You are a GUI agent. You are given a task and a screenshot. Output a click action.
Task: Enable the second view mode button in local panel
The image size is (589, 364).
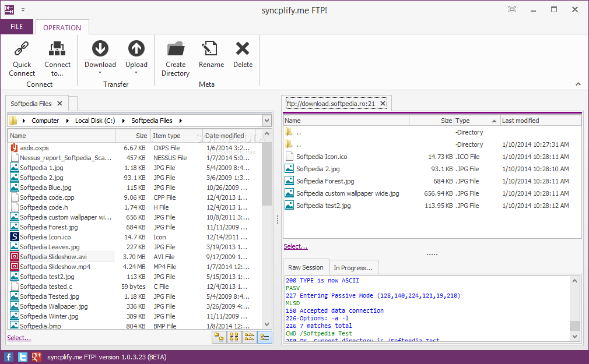[234, 337]
